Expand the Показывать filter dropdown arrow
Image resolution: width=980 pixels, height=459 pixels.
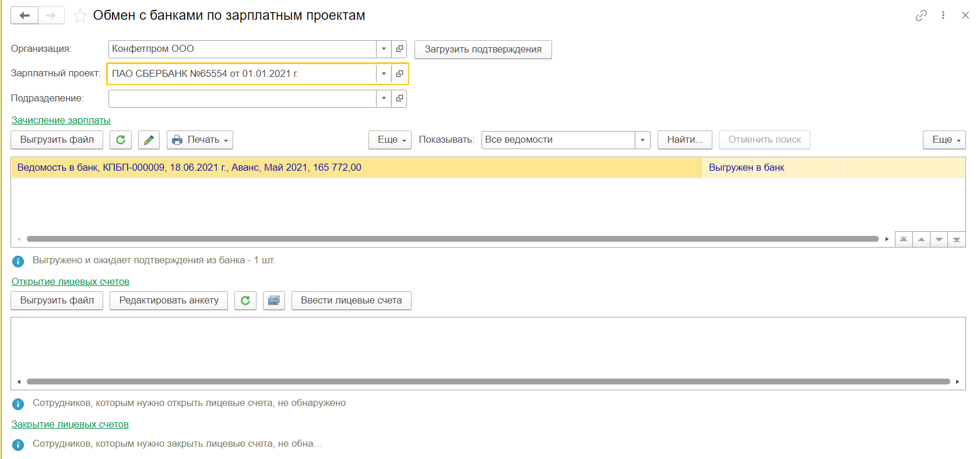642,140
